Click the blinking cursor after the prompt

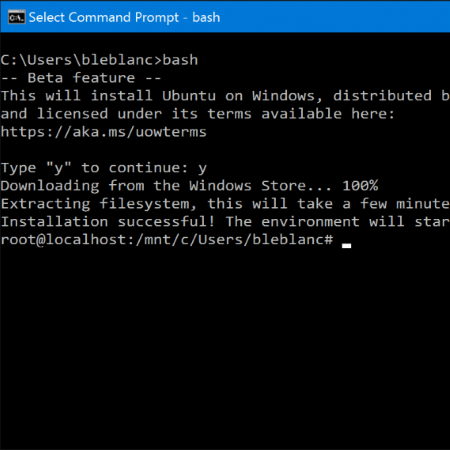(x=346, y=246)
